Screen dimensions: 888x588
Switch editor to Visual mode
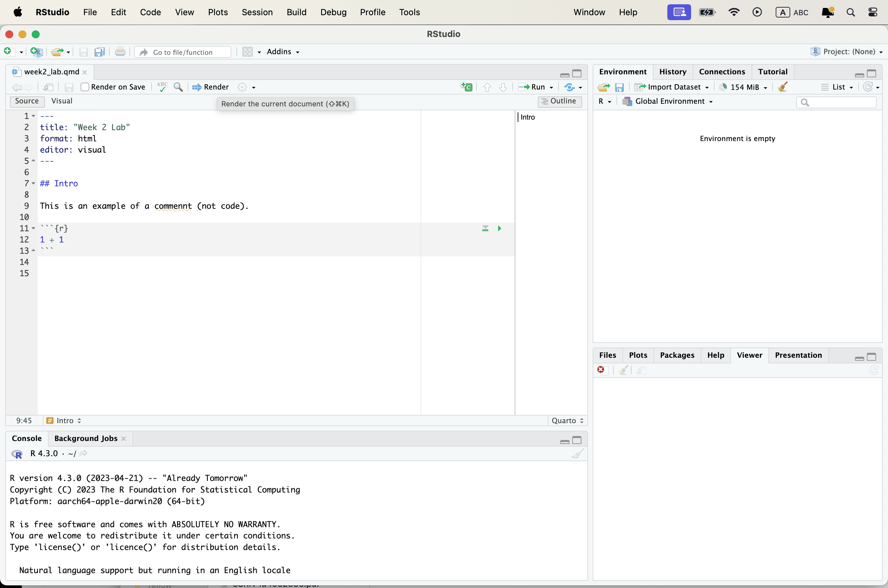(x=62, y=101)
